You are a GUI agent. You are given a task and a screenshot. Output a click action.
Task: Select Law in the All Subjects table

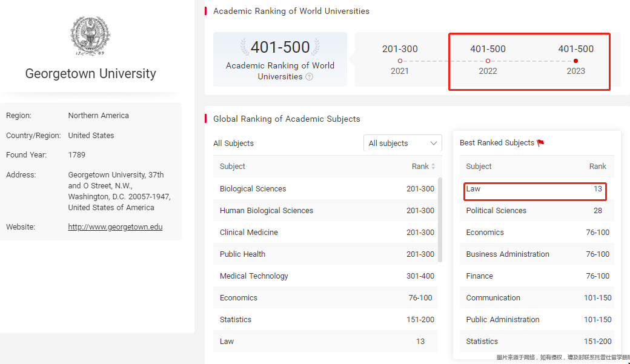(x=325, y=341)
